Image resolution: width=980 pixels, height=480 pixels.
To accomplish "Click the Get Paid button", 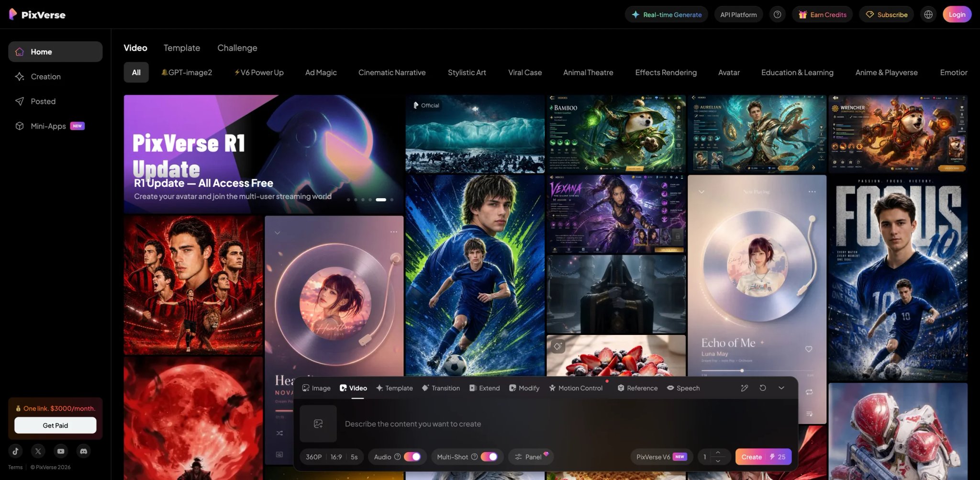I will (x=55, y=425).
